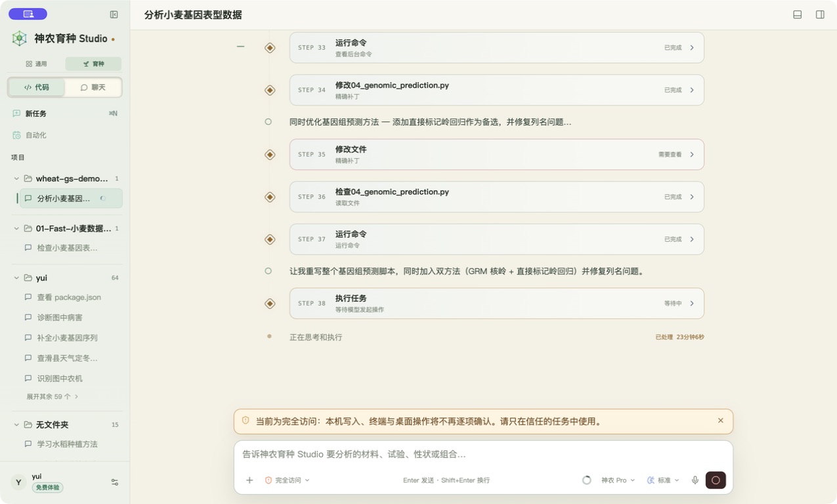This screenshot has width=837, height=504.
Task: Open the 标准 mode dropdown
Action: [x=663, y=480]
